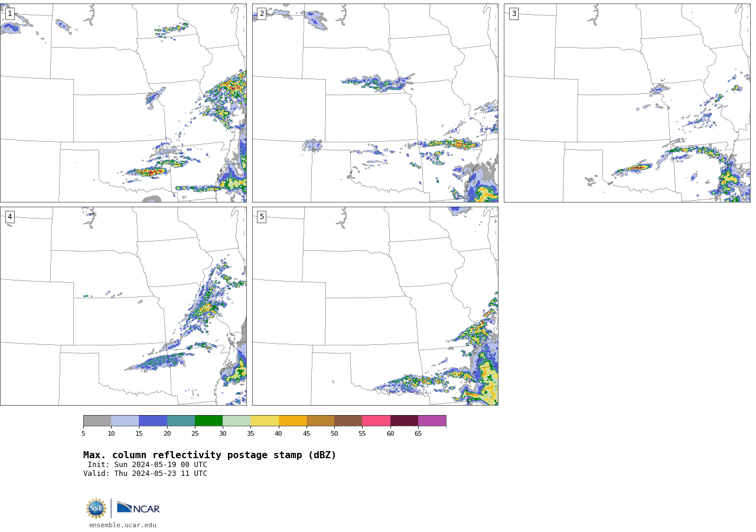The width and height of the screenshot is (756, 532).
Task: Click the number label '2' in second panel
Action: [262, 14]
